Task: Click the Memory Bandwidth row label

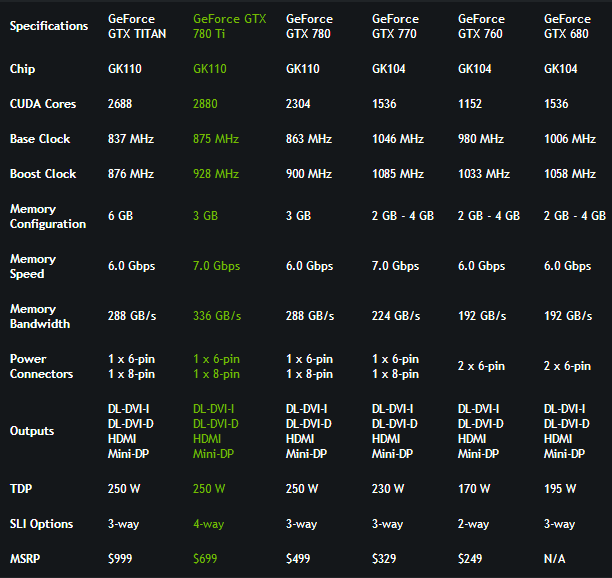Action: click(x=40, y=316)
